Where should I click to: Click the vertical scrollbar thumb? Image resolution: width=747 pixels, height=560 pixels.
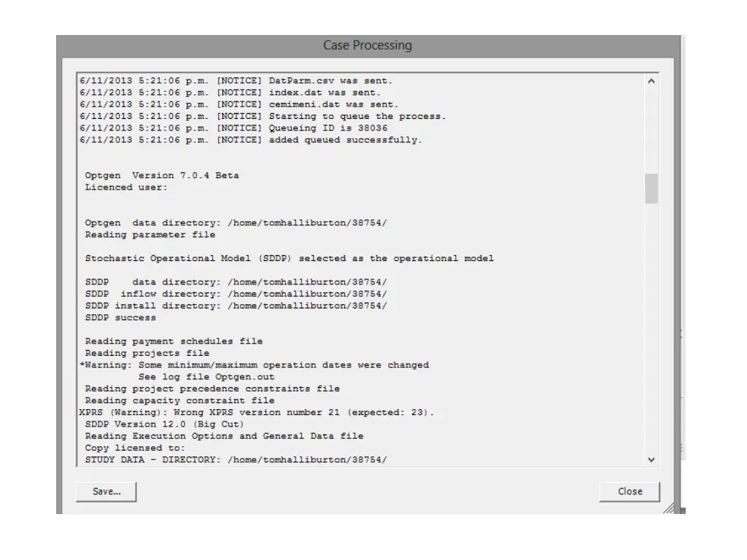(x=651, y=189)
